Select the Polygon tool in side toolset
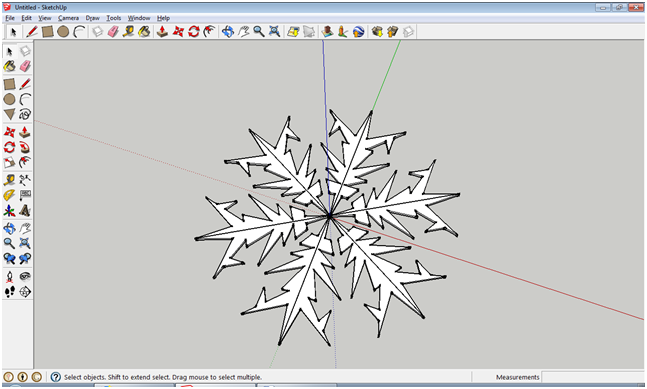 point(9,114)
